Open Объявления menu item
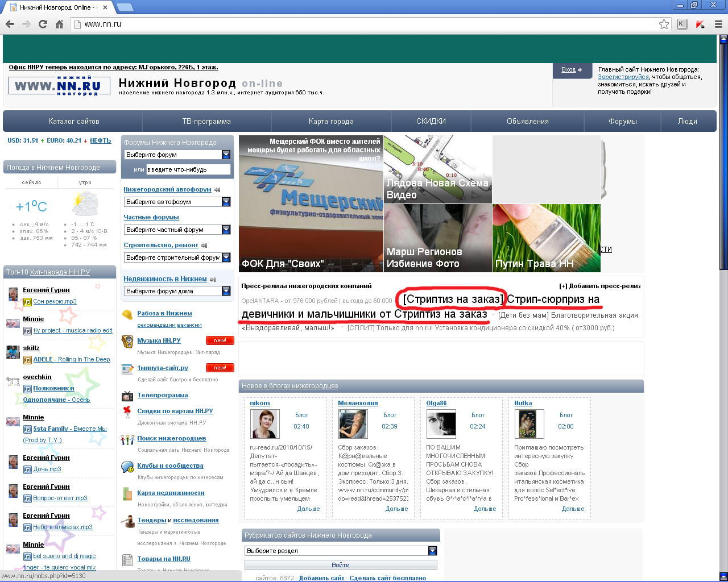This screenshot has width=728, height=582. (x=528, y=122)
